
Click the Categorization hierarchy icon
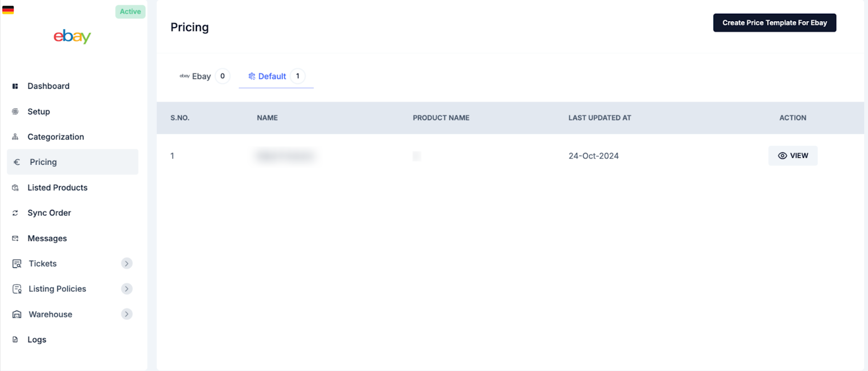click(15, 137)
